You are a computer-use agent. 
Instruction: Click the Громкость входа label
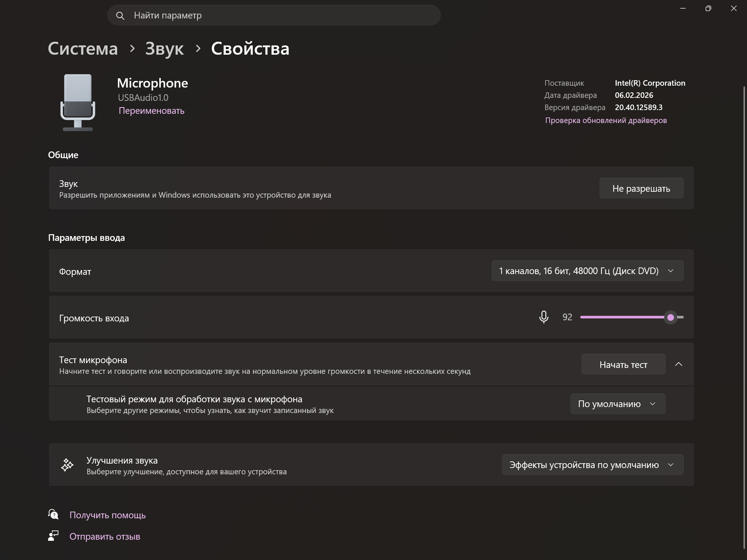pos(94,318)
